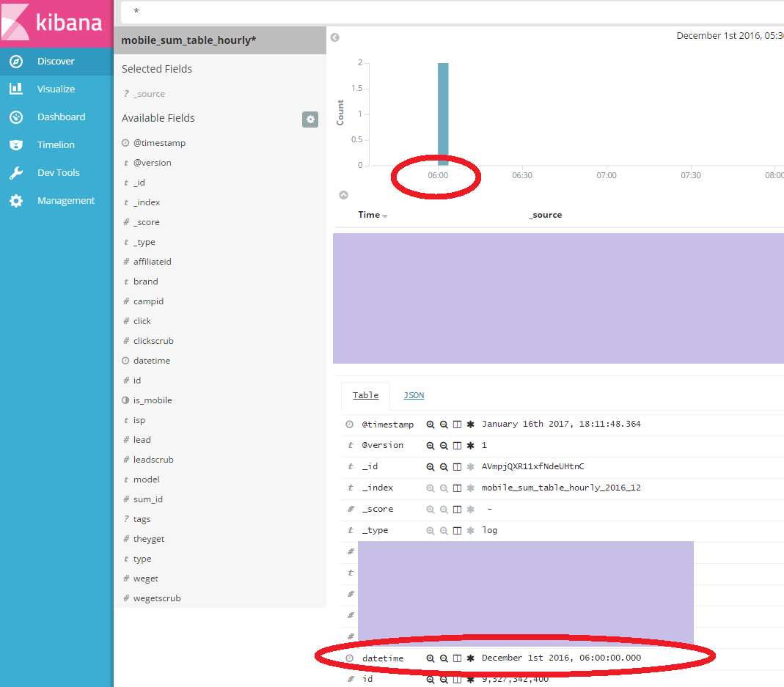Select the affiliateid field
The image size is (784, 687).
click(x=153, y=262)
